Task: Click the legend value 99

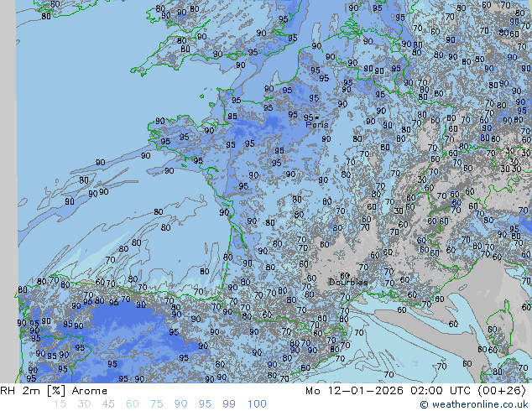Action: coord(229,404)
